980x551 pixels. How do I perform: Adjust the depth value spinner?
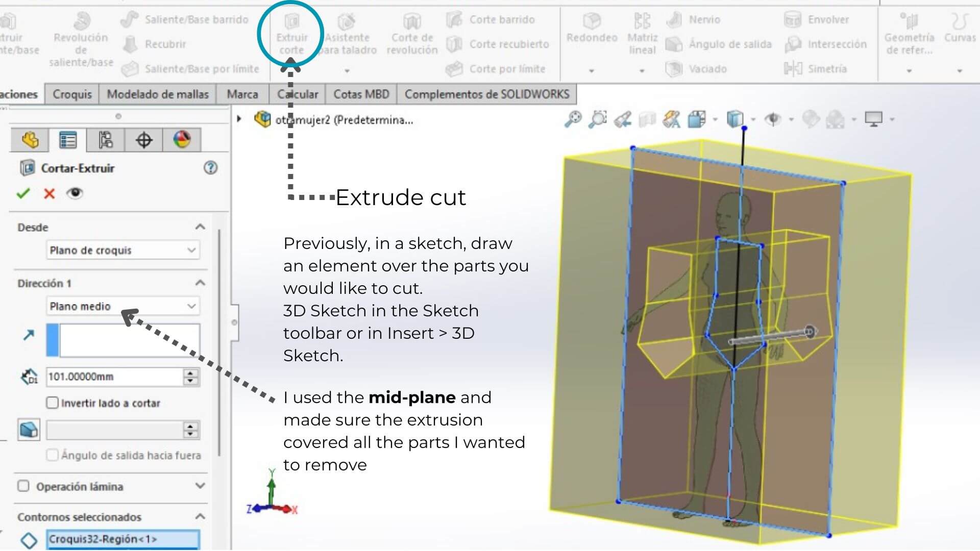(x=190, y=377)
